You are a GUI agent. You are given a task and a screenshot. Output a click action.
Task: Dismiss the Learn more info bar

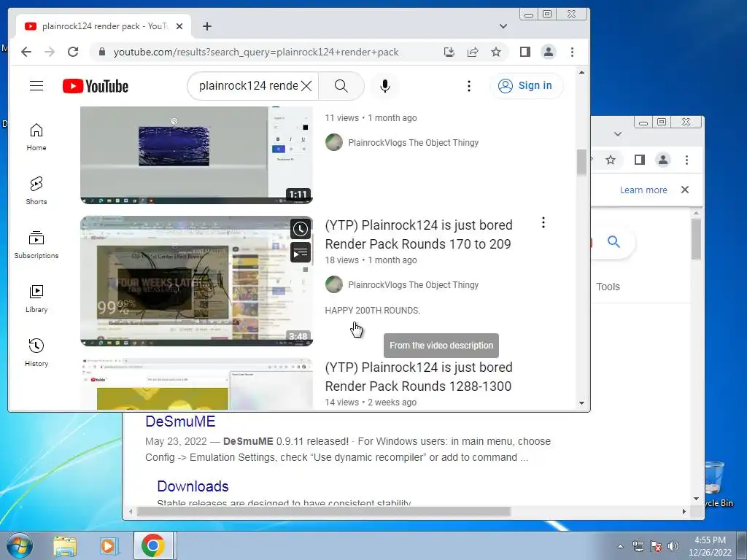685,190
